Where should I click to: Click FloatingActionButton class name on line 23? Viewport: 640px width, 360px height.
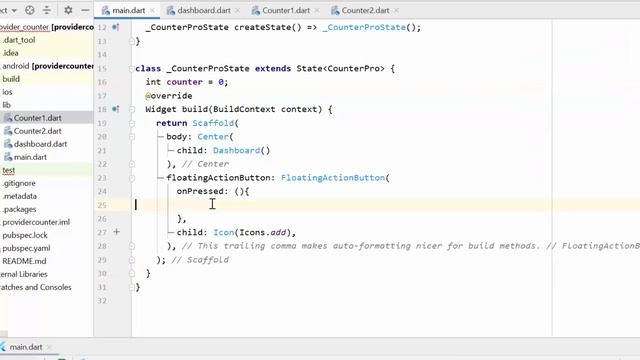pyautogui.click(x=333, y=178)
